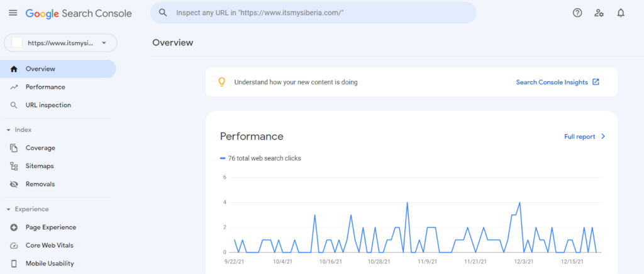
Task: Click the Removals eye-slash icon
Action: click(14, 184)
